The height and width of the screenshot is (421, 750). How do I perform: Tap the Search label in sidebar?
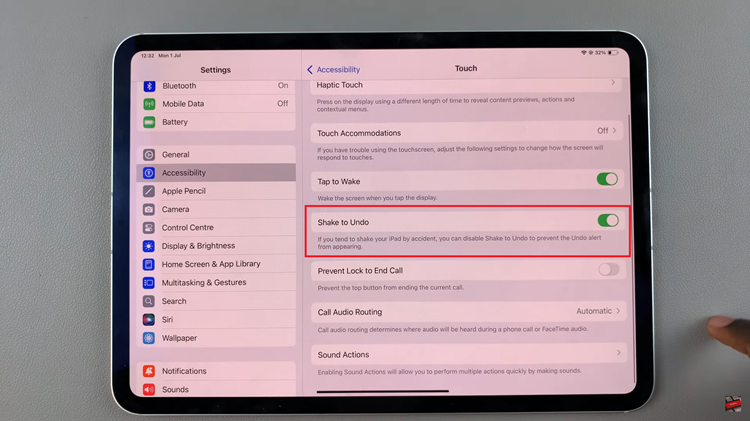tap(174, 301)
